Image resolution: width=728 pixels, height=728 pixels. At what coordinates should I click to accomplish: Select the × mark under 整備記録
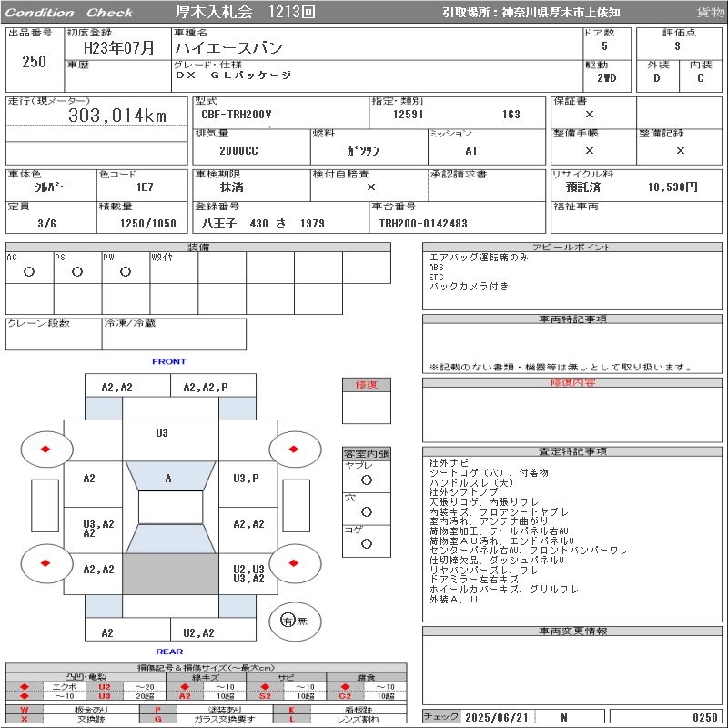pos(680,150)
